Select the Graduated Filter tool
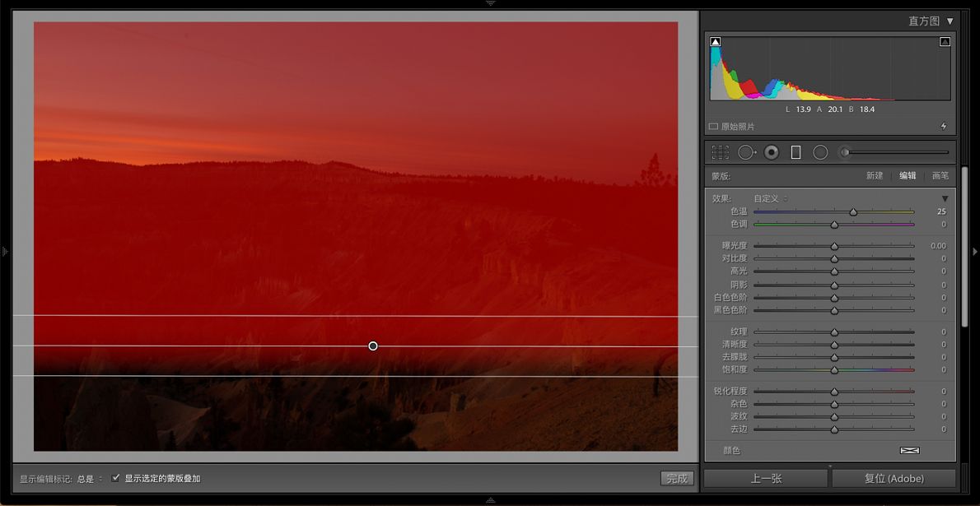 pyautogui.click(x=796, y=152)
